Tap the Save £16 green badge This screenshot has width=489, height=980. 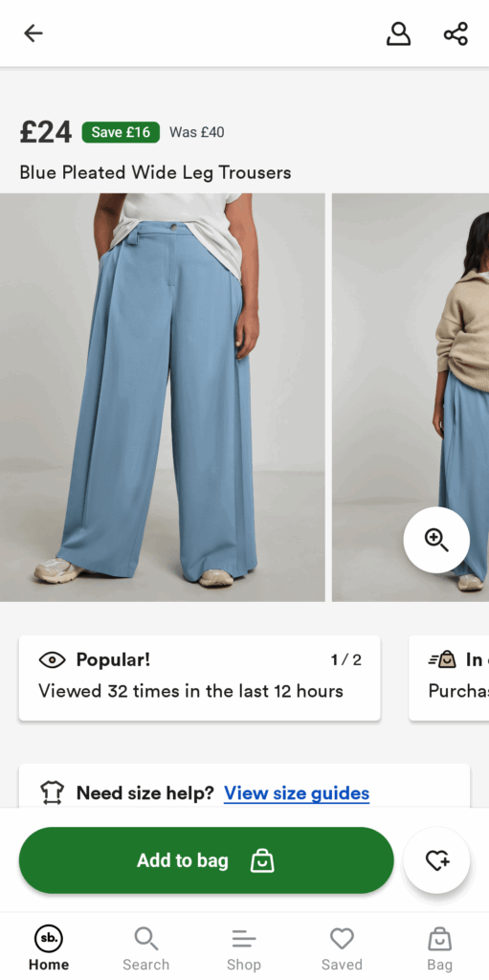[121, 132]
